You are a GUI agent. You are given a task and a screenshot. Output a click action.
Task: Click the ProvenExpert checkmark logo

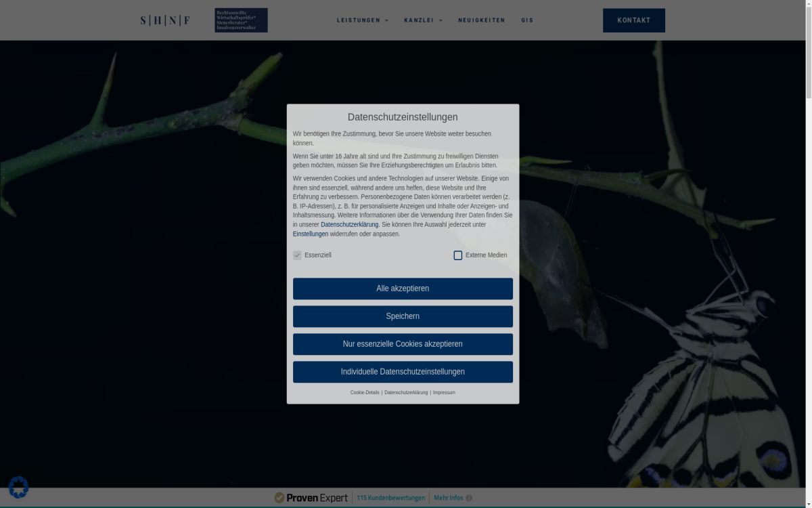(x=279, y=498)
